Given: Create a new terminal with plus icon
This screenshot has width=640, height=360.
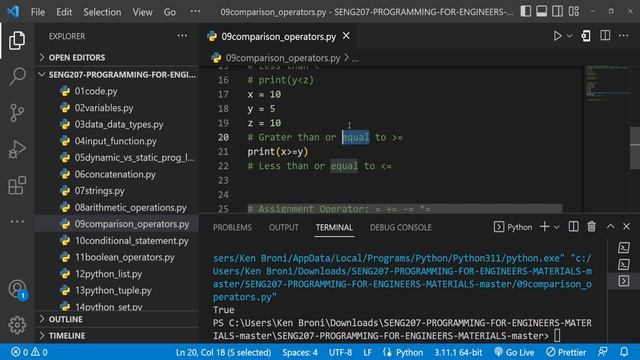Looking at the screenshot, I should (x=544, y=227).
